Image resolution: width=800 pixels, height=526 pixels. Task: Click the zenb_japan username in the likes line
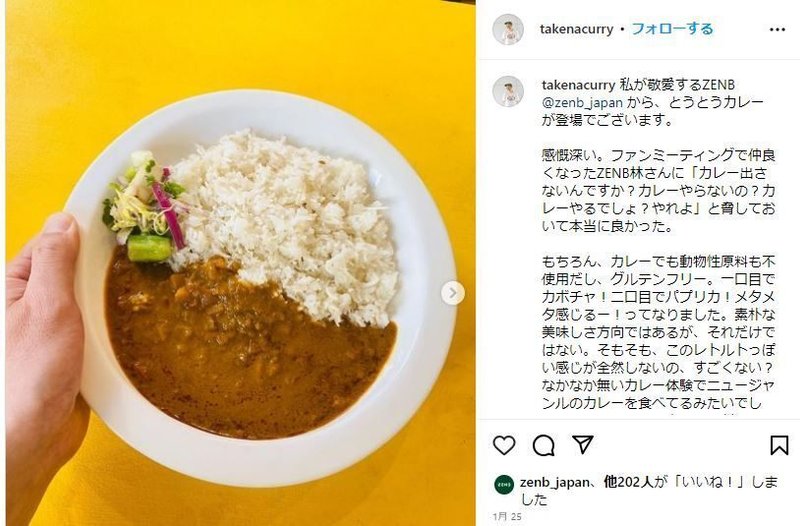554,482
